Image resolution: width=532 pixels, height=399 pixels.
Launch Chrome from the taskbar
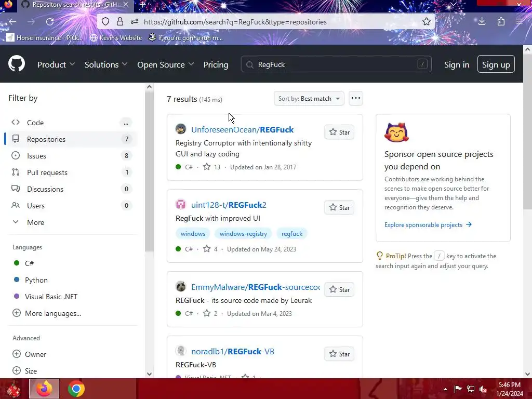point(76,389)
